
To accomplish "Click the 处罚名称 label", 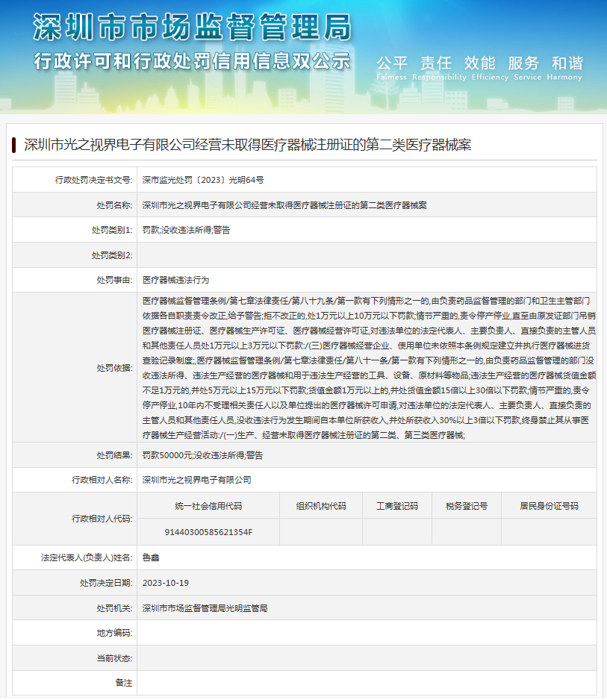I will (x=114, y=205).
